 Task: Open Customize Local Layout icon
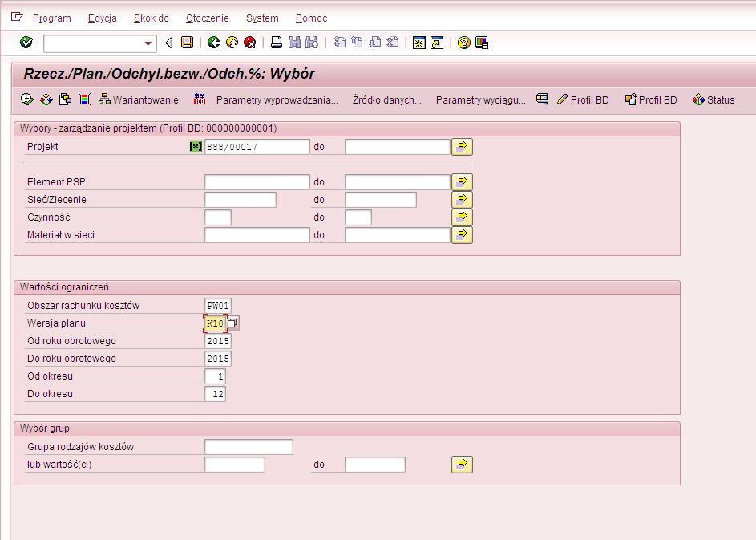[482, 43]
